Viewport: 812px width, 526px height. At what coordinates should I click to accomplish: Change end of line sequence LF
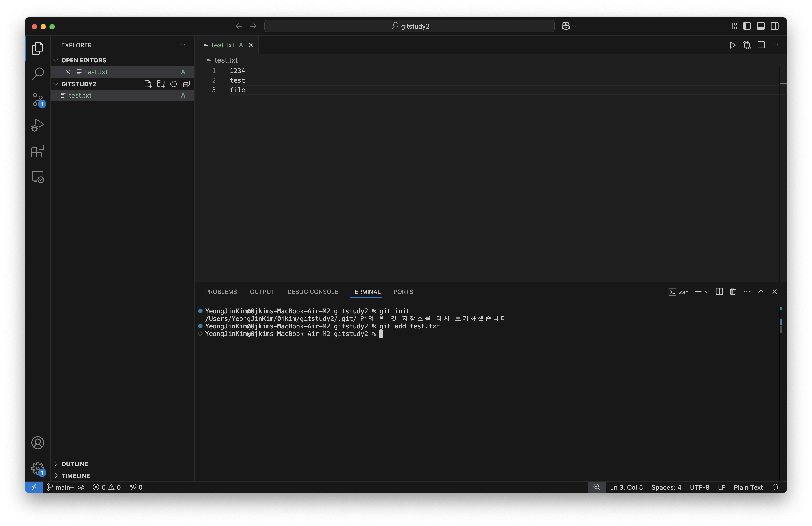[x=721, y=487]
